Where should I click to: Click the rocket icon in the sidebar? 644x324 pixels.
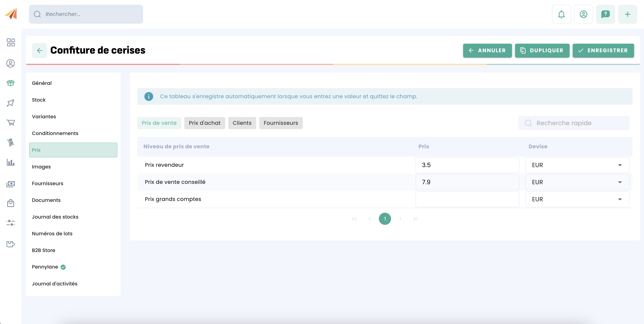[10, 103]
